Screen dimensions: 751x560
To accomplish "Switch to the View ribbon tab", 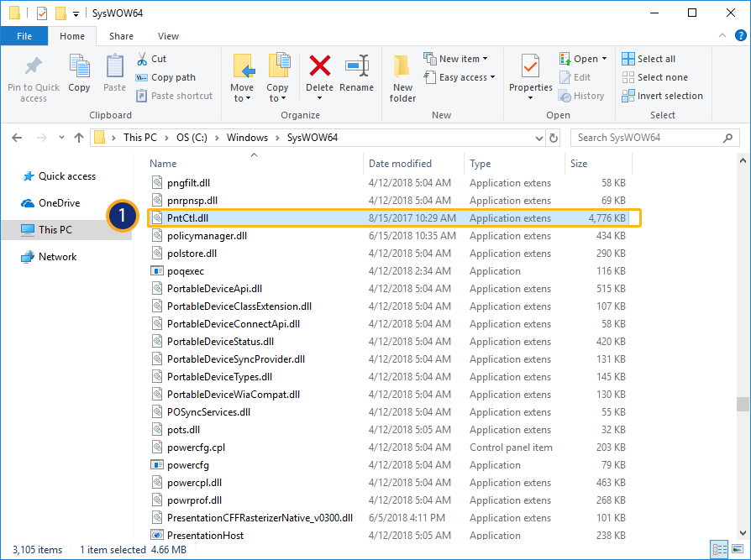I will 168,36.
